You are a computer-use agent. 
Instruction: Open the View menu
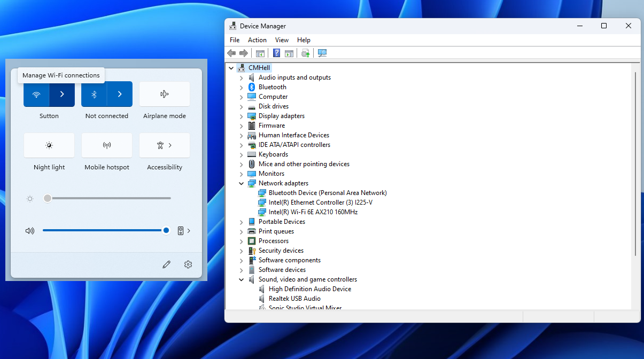282,40
